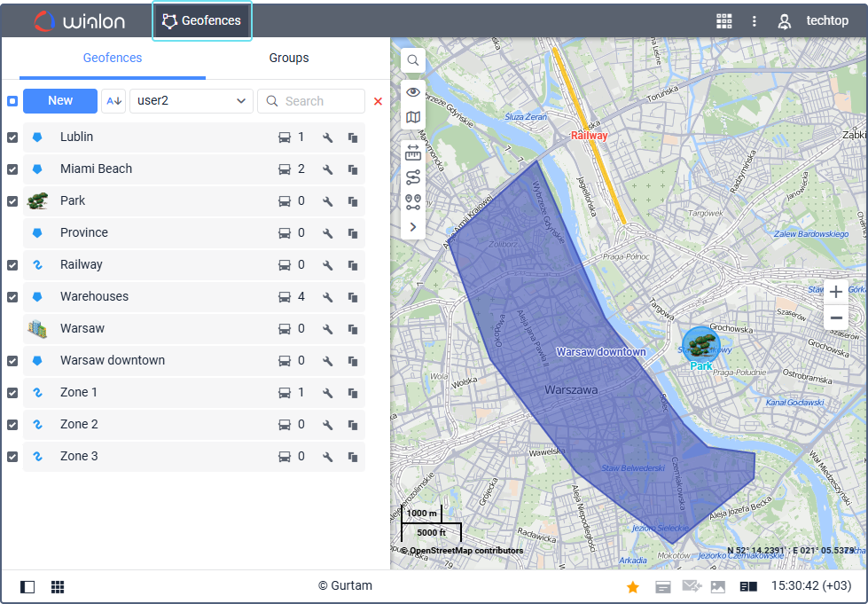Open the map layers icon
The width and height of the screenshot is (868, 604).
click(413, 117)
